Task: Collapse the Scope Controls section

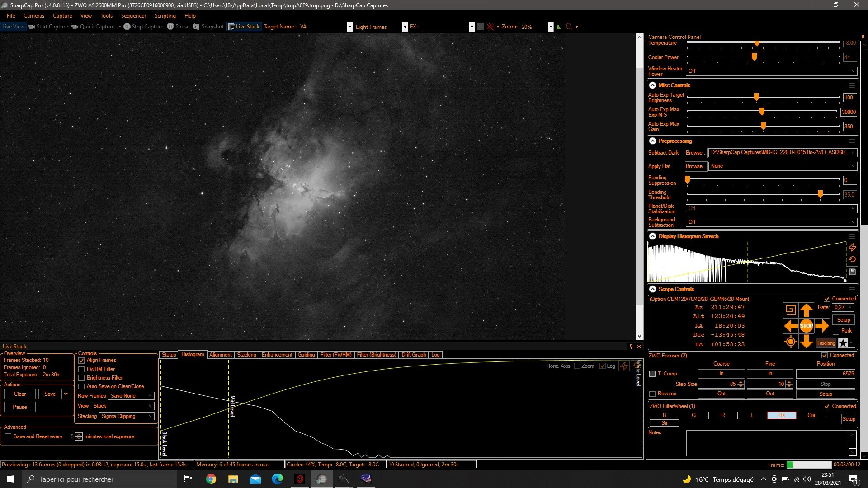Action: click(652, 289)
